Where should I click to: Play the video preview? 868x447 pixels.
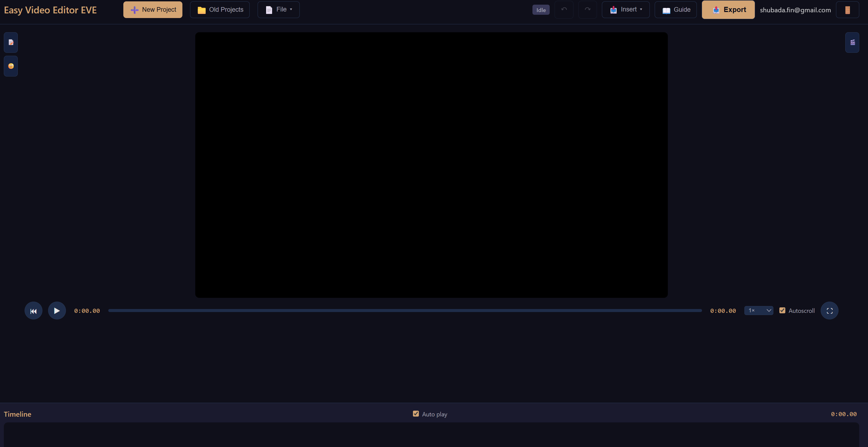pos(57,311)
